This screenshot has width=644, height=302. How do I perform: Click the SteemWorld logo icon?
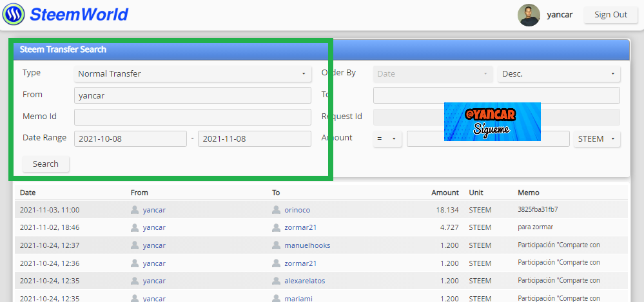click(14, 14)
